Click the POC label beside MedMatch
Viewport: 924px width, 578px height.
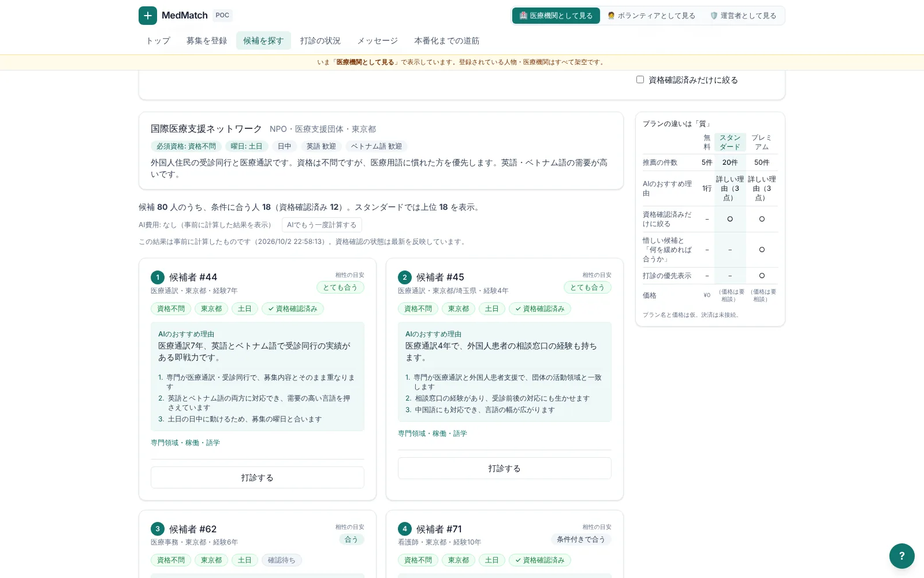(x=222, y=16)
